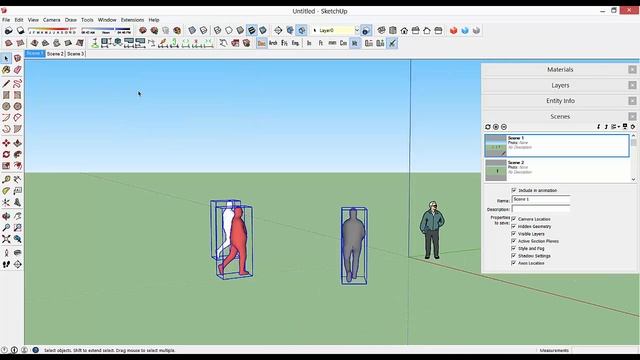
Task: Open the File menu
Action: (x=6, y=20)
